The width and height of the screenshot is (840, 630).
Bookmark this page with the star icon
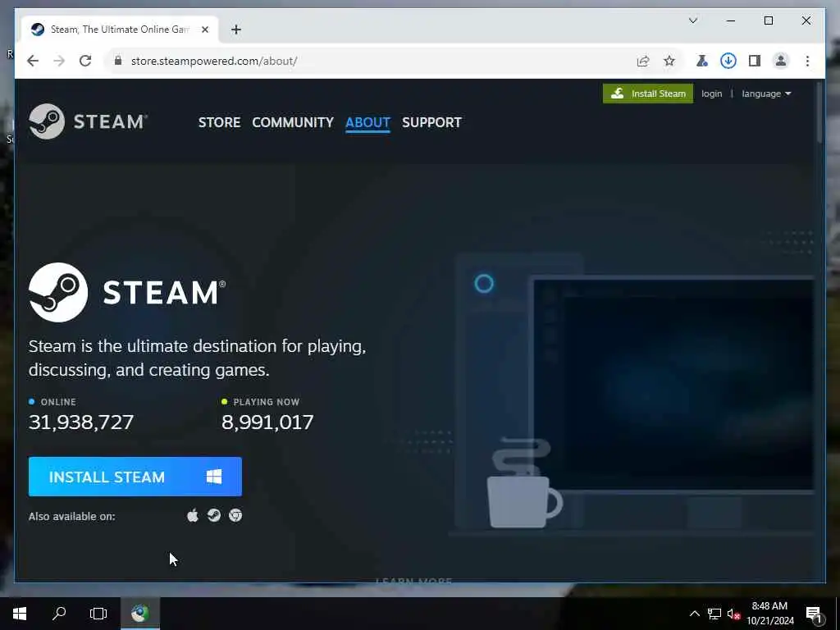click(669, 61)
